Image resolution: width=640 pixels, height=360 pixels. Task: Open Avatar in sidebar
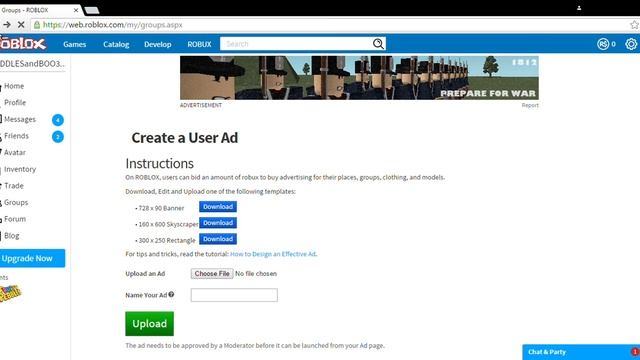[x=15, y=153]
